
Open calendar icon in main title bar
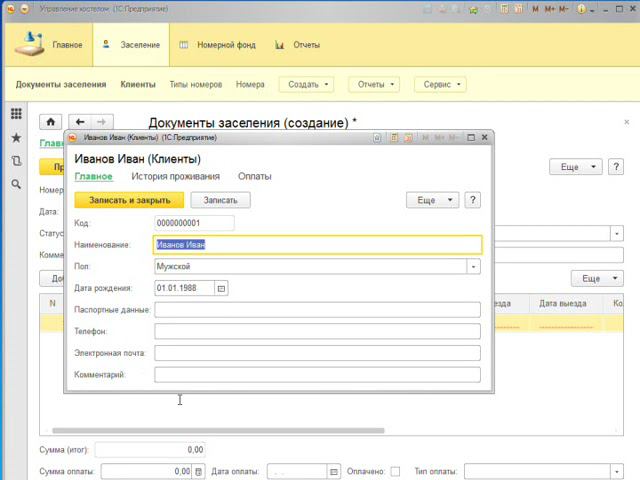click(x=519, y=9)
